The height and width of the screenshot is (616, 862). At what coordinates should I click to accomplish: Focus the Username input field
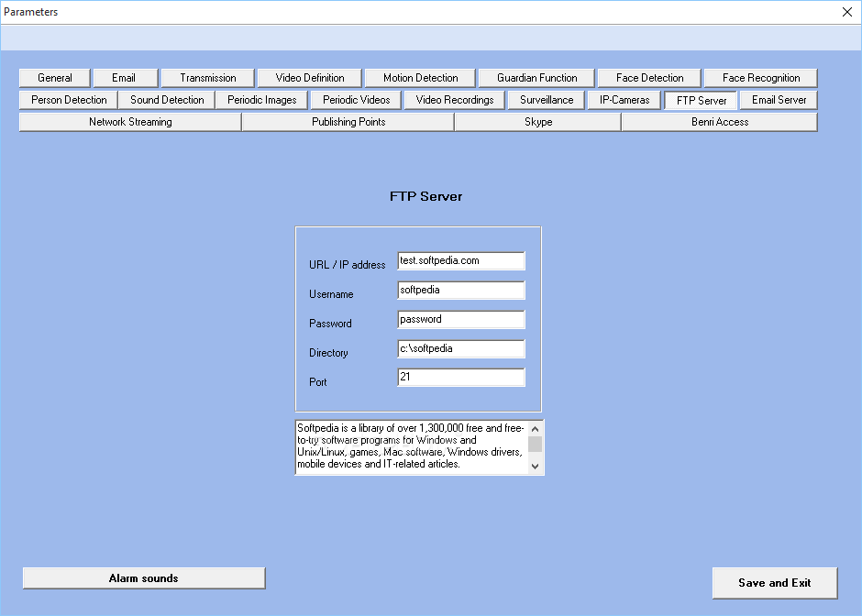click(x=461, y=291)
